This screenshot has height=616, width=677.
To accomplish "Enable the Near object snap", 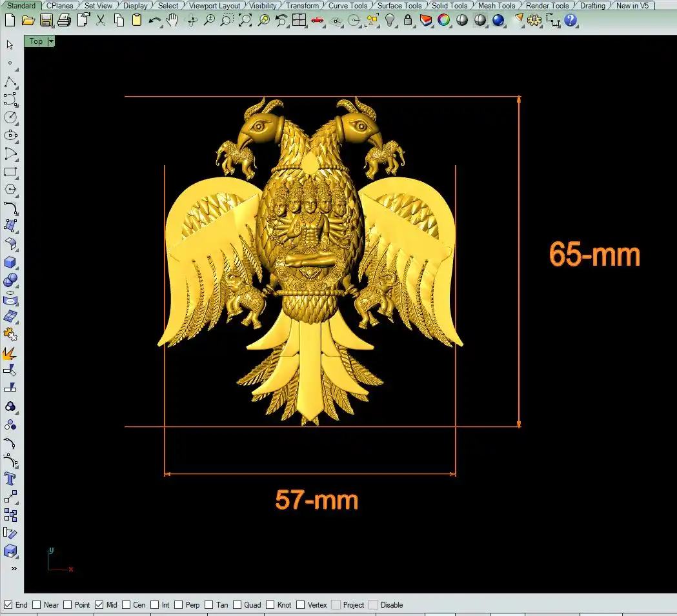I will pyautogui.click(x=37, y=605).
